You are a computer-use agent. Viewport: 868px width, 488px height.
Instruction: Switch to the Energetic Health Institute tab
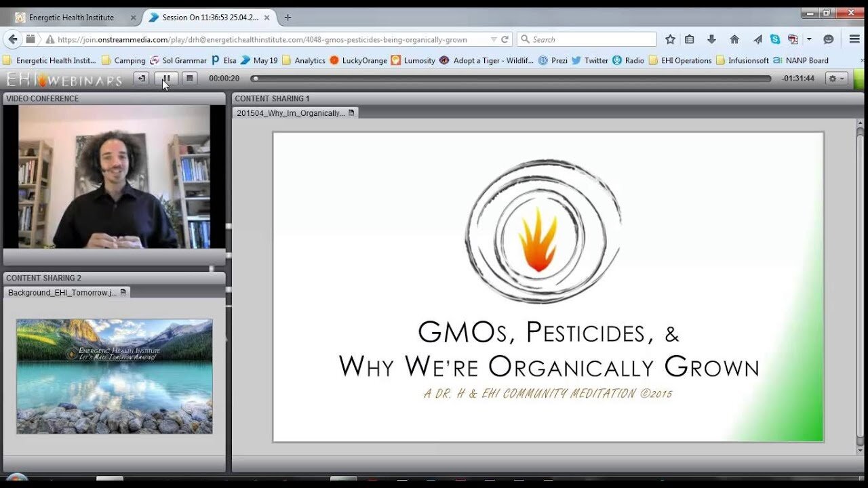[71, 18]
